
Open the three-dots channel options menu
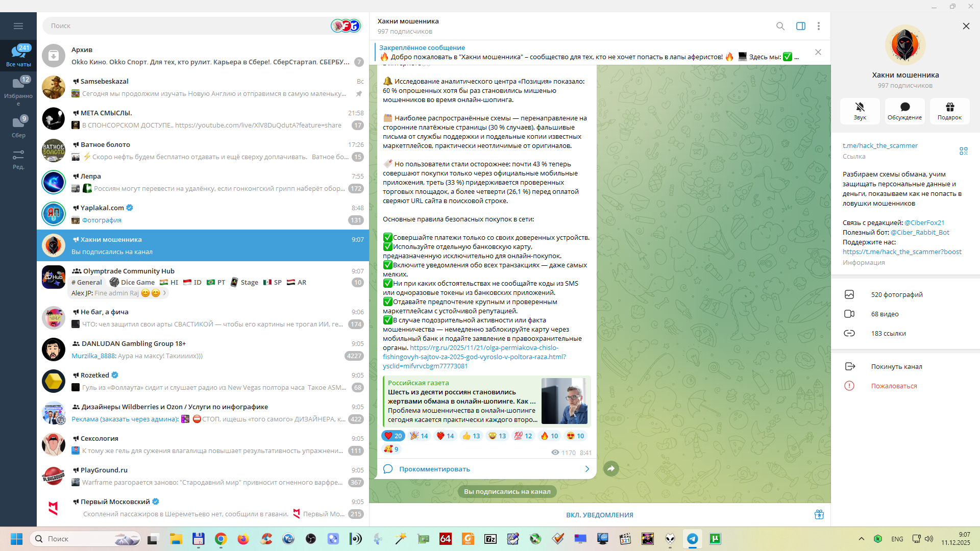click(x=818, y=26)
